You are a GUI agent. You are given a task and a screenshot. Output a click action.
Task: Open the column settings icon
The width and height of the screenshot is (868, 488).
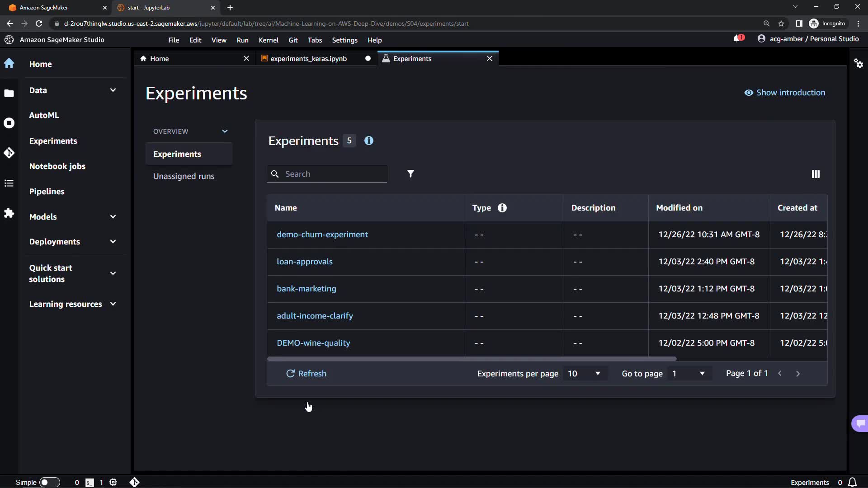pyautogui.click(x=815, y=174)
